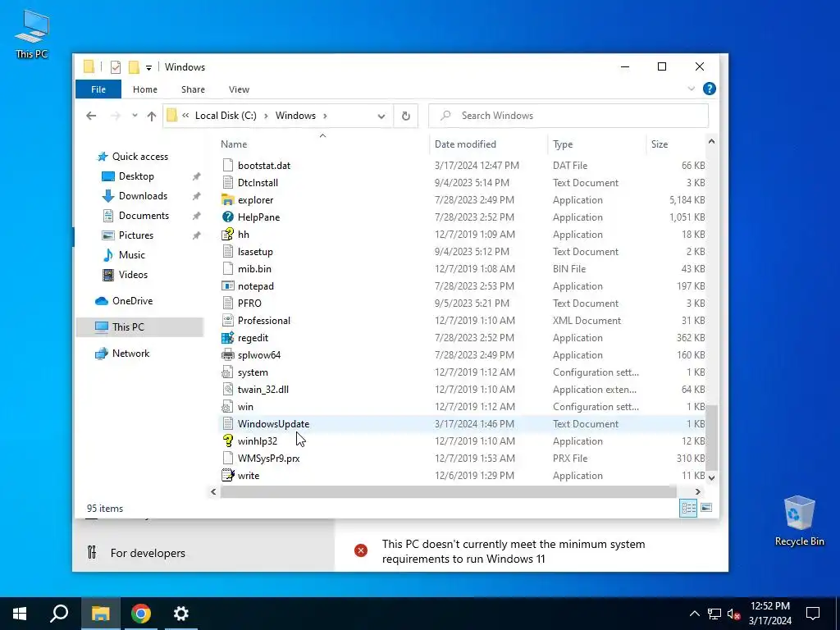Image resolution: width=840 pixels, height=630 pixels.
Task: Select the splwow64 printer icon
Action: pos(228,354)
